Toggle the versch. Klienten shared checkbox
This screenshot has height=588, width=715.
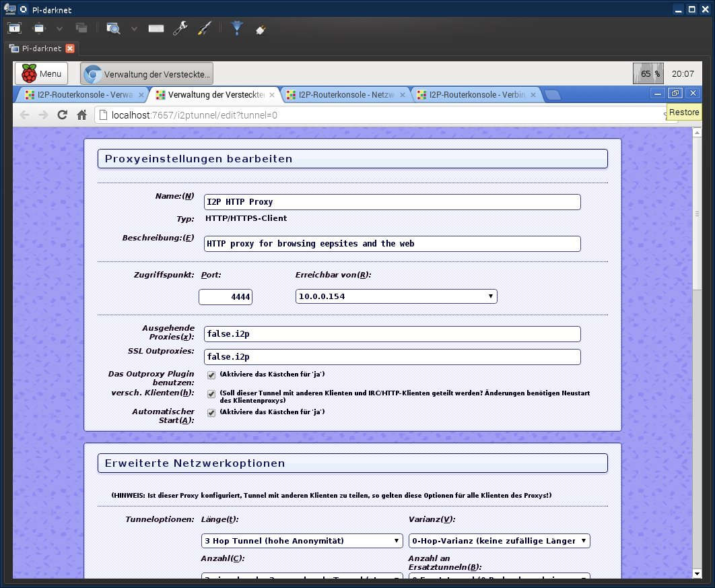(x=211, y=393)
